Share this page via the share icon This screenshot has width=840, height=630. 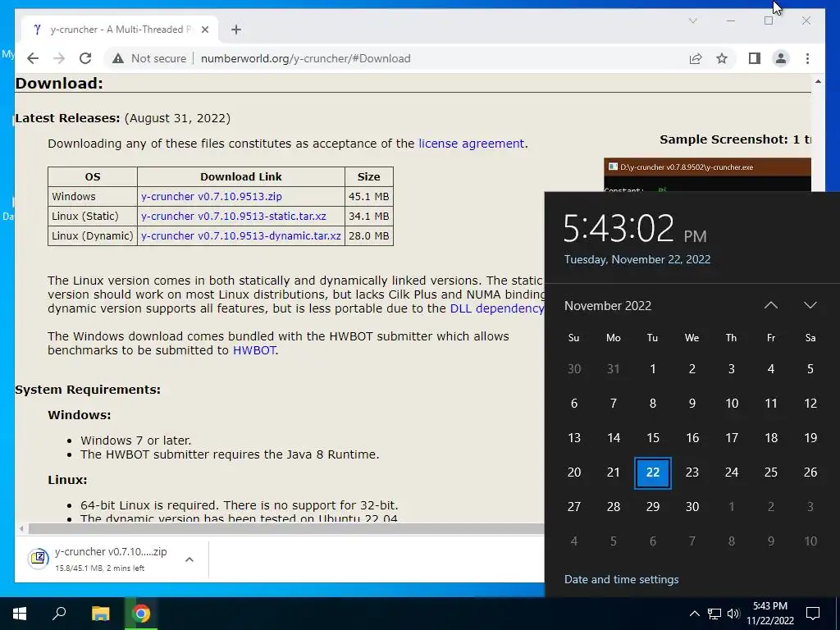coord(696,58)
